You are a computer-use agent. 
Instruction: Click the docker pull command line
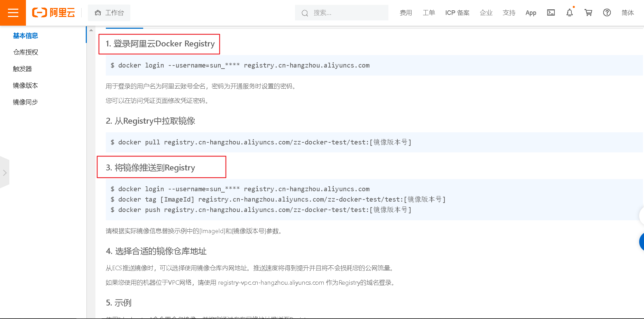(261, 142)
